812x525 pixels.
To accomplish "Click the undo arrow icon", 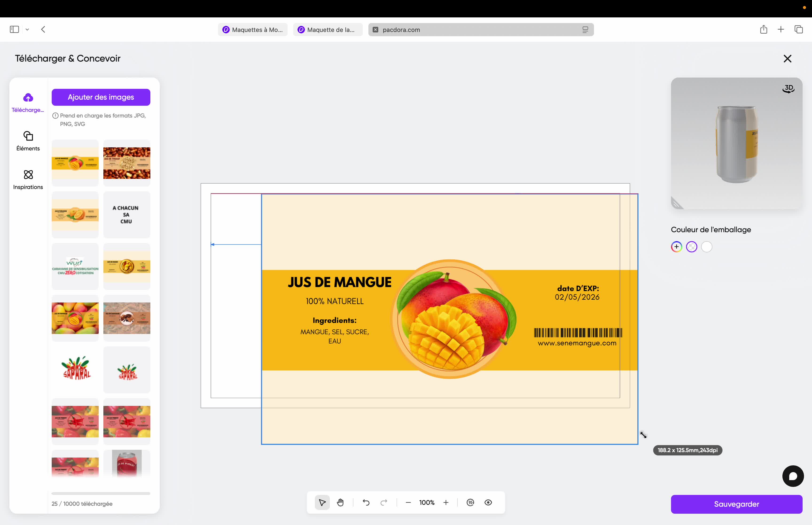I will [x=366, y=502].
